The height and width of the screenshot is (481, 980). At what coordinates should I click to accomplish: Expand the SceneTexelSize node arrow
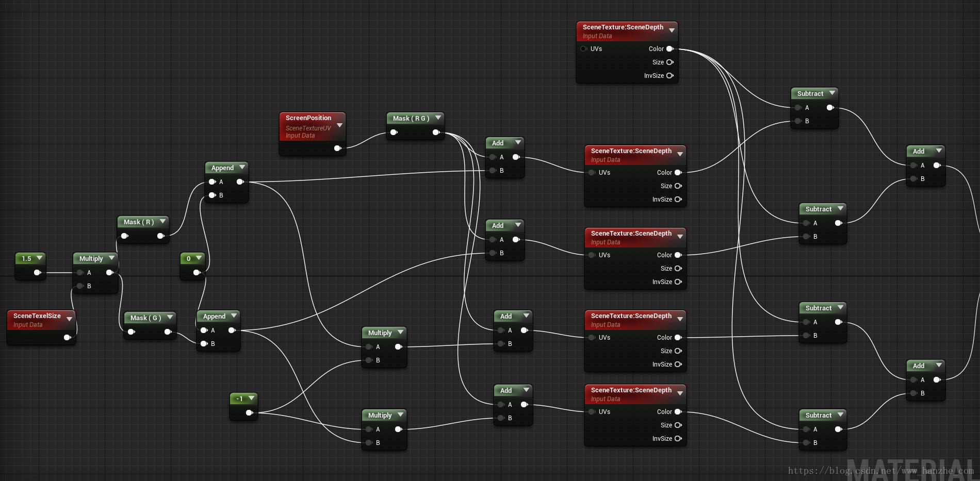coord(69,319)
